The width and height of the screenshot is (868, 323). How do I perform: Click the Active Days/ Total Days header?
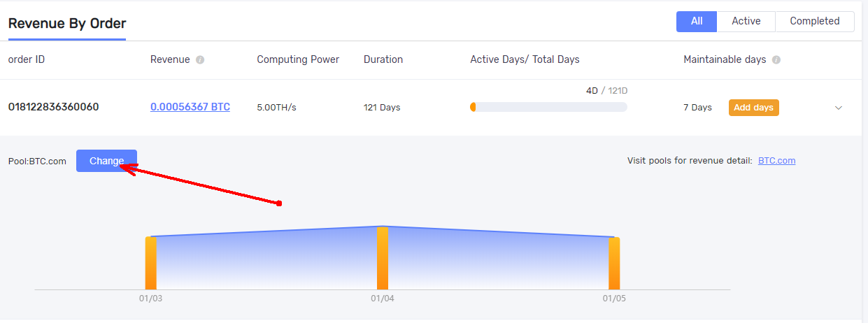[525, 59]
